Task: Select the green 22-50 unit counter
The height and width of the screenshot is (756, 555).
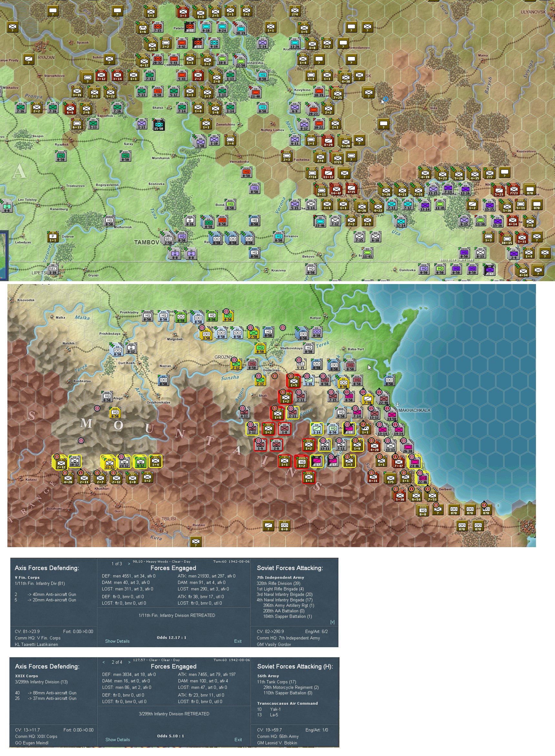Action: [x=240, y=61]
